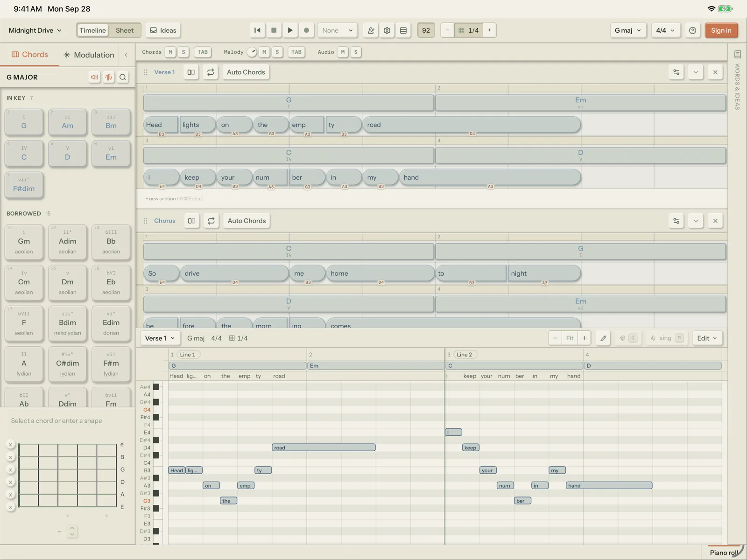Viewport: 747px width, 560px height.
Task: Toggle loop for the Verse 1 section
Action: coord(211,72)
